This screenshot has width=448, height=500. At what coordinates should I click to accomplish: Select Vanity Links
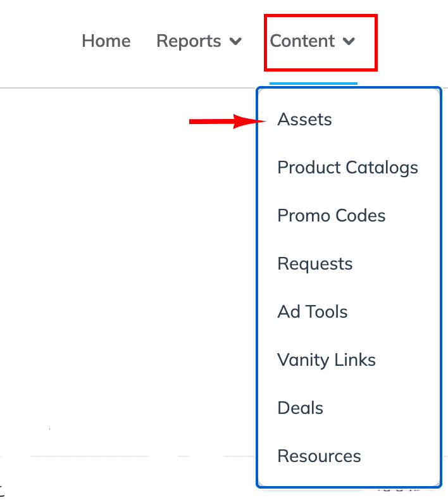click(326, 360)
